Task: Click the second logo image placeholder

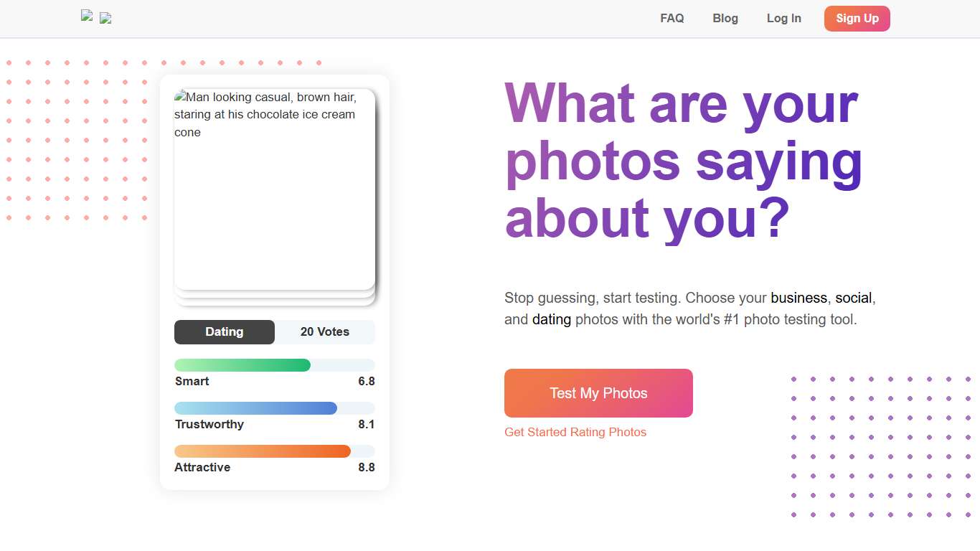Action: [x=105, y=18]
